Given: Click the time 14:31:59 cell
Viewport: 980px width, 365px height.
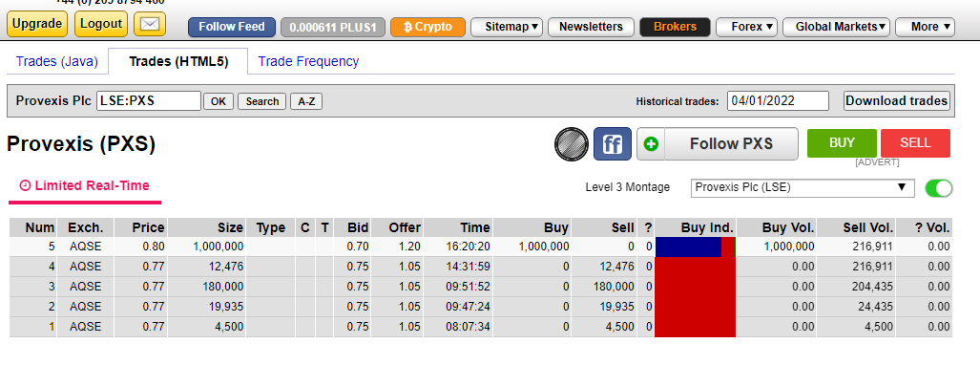Looking at the screenshot, I should click(x=457, y=267).
